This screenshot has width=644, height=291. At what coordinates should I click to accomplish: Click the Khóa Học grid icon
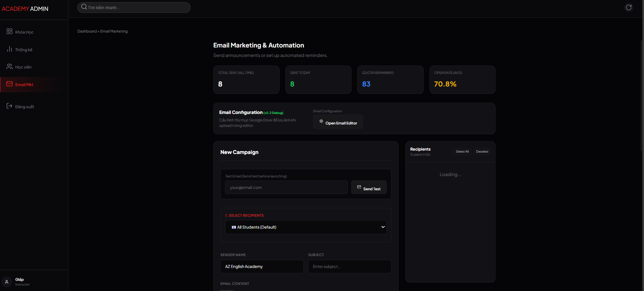click(9, 32)
